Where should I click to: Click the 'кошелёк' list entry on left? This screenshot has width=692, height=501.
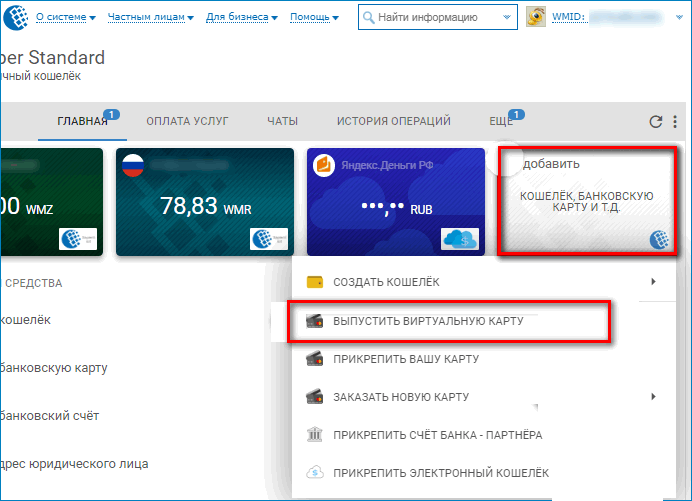[26, 320]
